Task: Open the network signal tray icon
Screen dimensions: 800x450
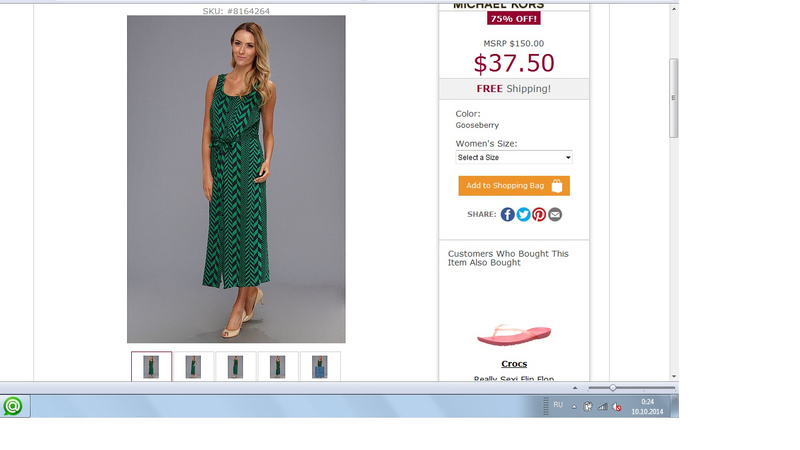Action: [x=603, y=407]
